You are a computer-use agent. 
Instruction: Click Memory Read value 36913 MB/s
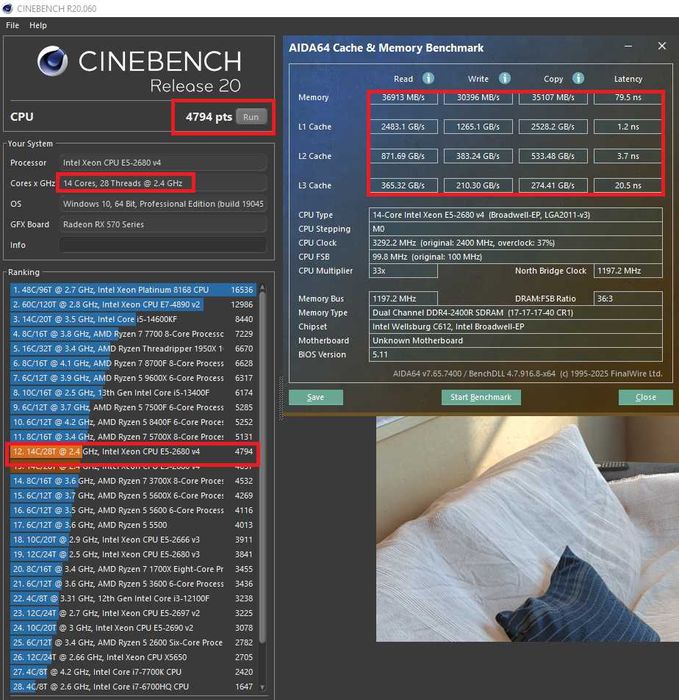pyautogui.click(x=403, y=97)
